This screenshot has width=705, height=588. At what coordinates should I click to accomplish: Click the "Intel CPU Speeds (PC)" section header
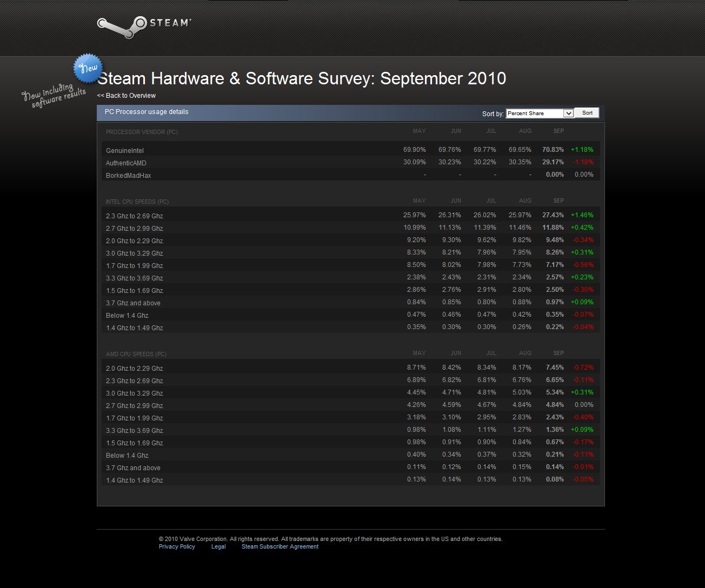click(x=137, y=202)
